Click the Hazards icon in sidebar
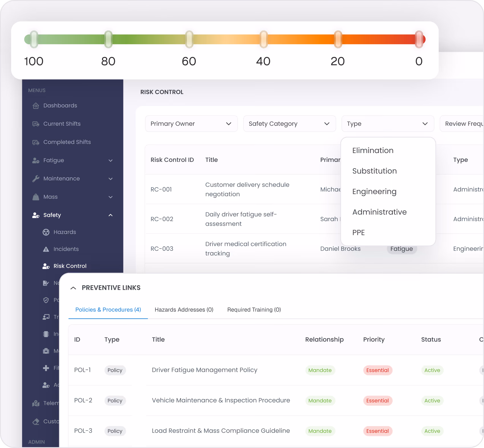 point(46,232)
